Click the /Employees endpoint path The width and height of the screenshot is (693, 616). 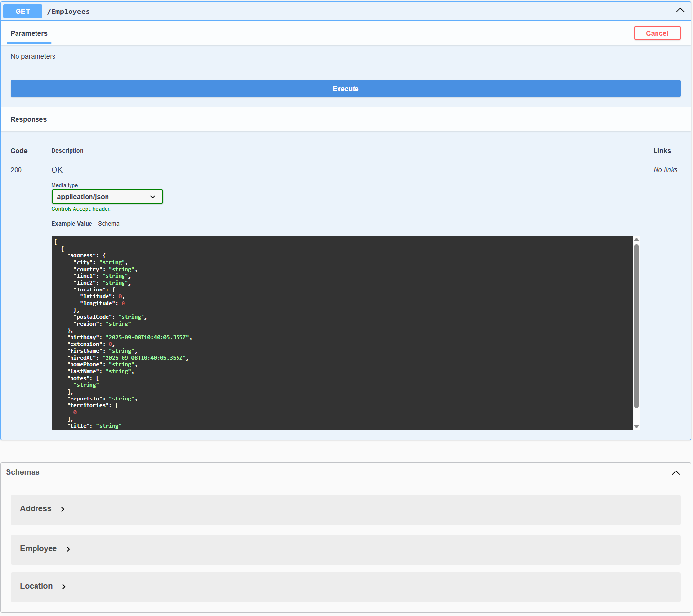pos(68,11)
